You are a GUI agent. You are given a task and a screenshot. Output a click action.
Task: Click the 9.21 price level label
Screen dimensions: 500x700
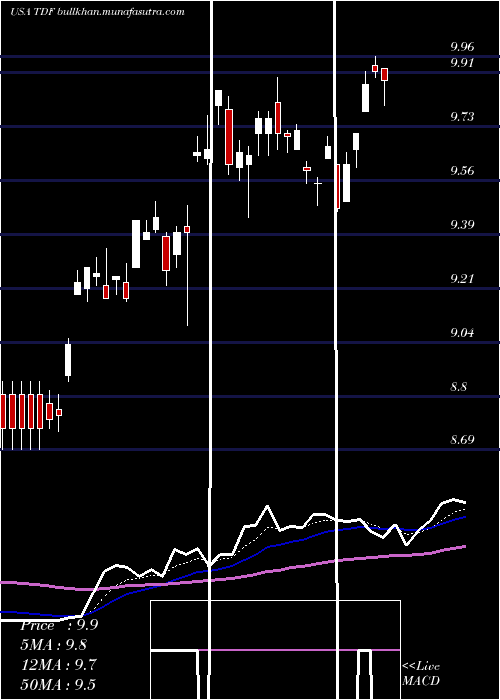click(x=462, y=279)
